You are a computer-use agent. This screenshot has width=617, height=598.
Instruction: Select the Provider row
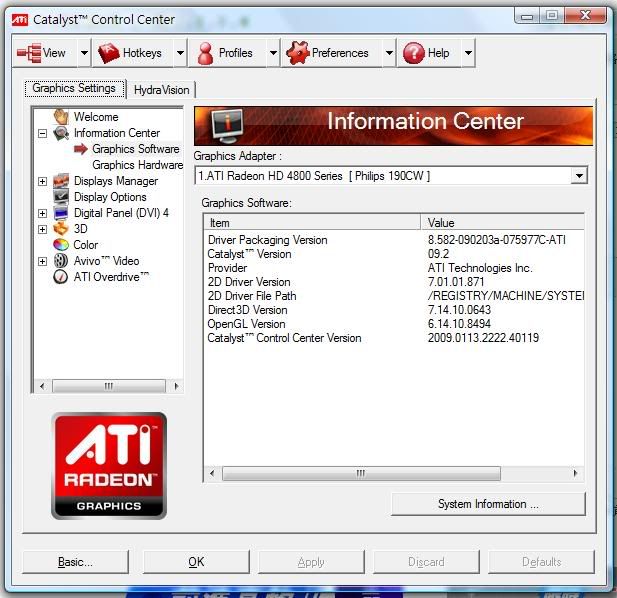(393, 268)
